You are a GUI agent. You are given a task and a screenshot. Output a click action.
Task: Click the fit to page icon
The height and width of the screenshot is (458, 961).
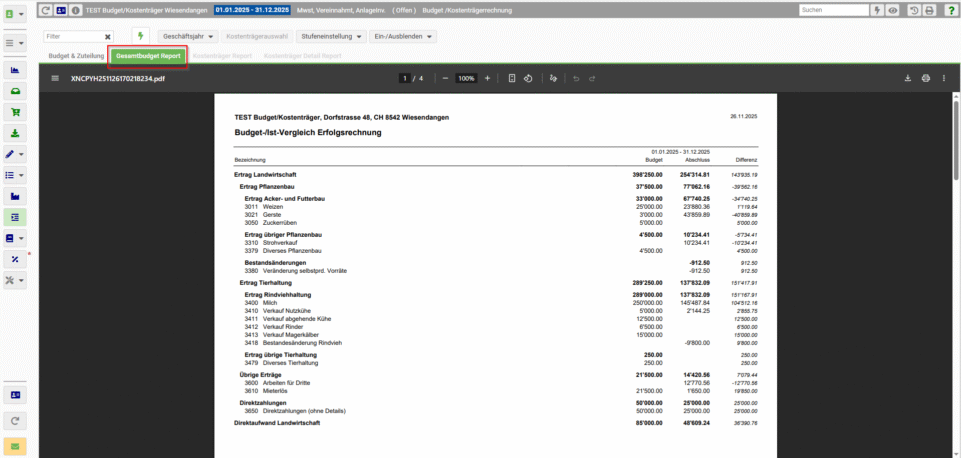click(512, 78)
